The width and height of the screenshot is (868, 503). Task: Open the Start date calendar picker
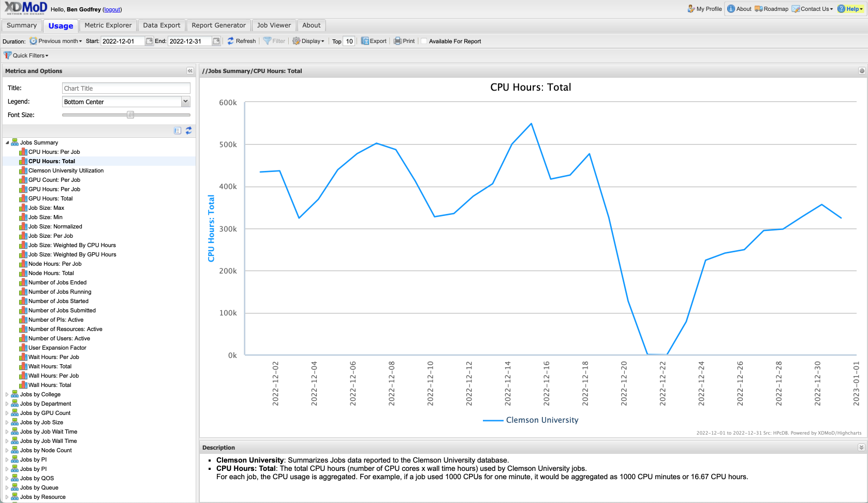[x=149, y=41]
